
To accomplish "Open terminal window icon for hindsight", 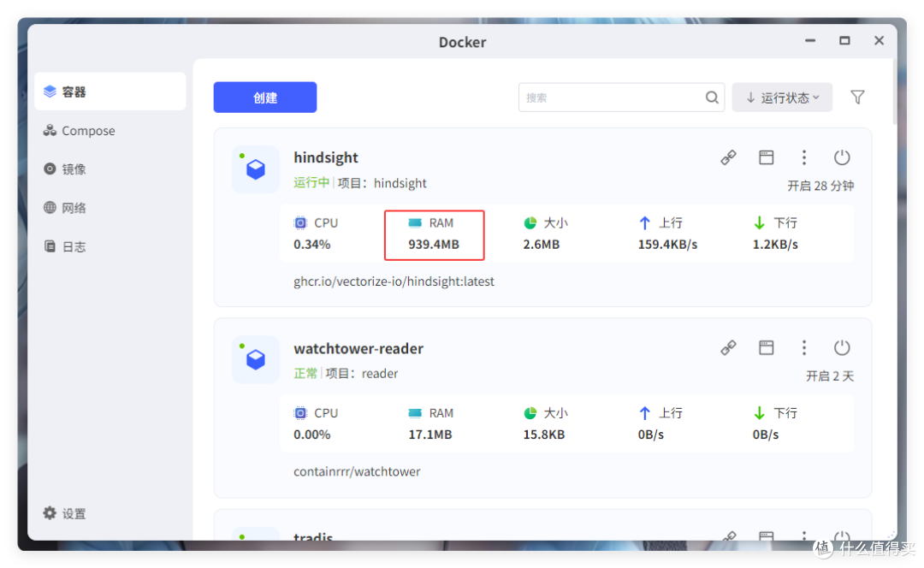I will point(766,157).
